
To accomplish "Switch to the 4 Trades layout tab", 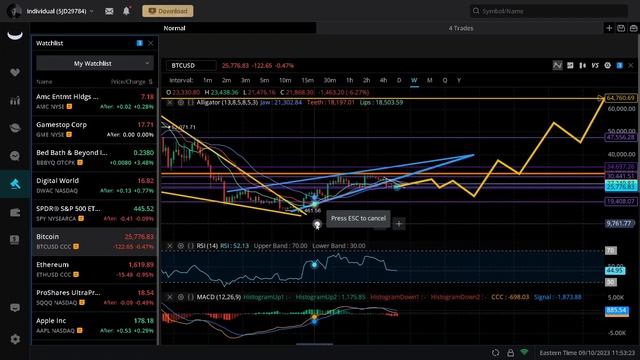I will click(x=461, y=28).
